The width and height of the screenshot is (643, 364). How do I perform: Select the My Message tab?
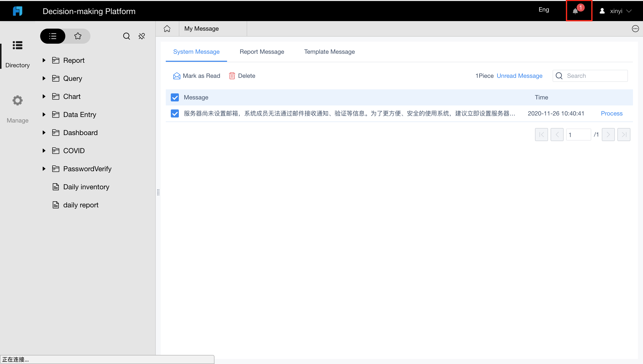[x=213, y=29]
